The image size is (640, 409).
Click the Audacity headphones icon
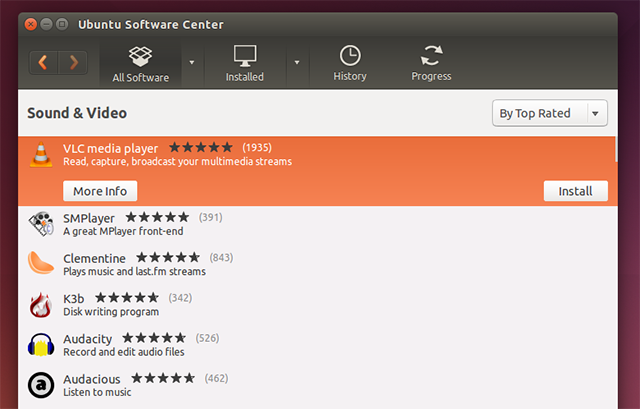click(x=41, y=345)
